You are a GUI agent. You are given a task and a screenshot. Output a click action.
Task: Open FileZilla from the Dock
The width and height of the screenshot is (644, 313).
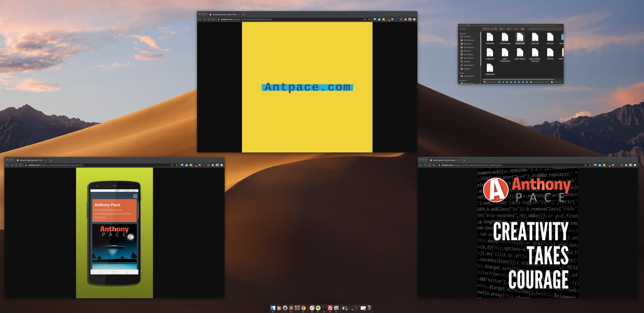tap(330, 308)
